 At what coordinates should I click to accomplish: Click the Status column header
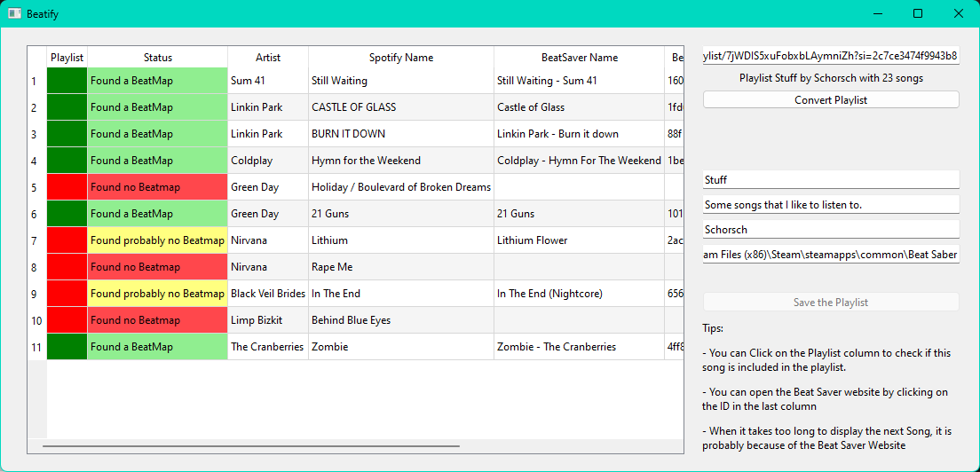tap(157, 58)
